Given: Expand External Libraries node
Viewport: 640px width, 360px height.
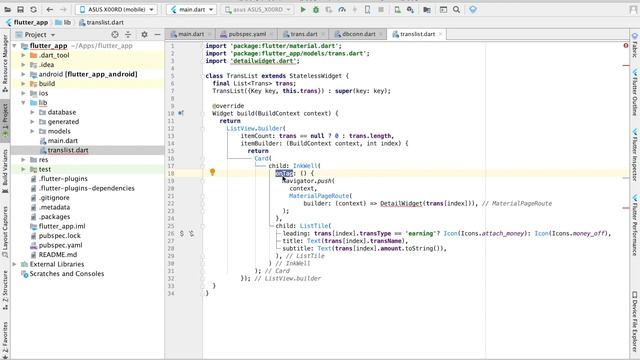Looking at the screenshot, I should click(x=15, y=264).
